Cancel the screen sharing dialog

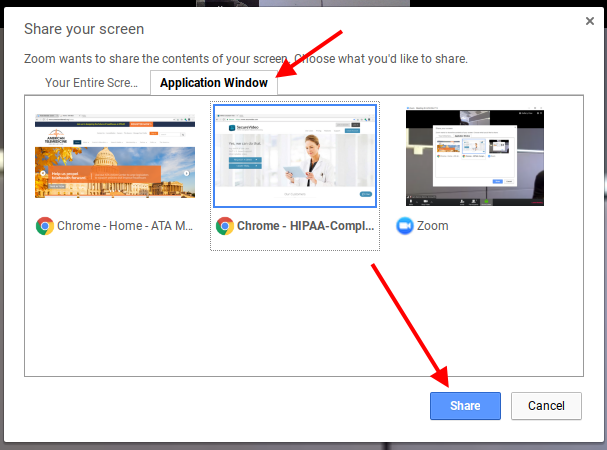click(546, 405)
